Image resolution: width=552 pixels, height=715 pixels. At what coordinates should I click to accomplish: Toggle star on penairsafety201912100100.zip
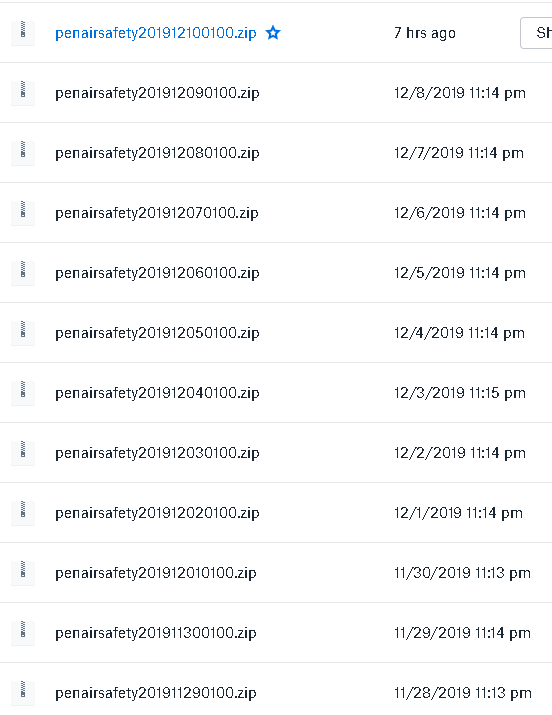coord(273,32)
